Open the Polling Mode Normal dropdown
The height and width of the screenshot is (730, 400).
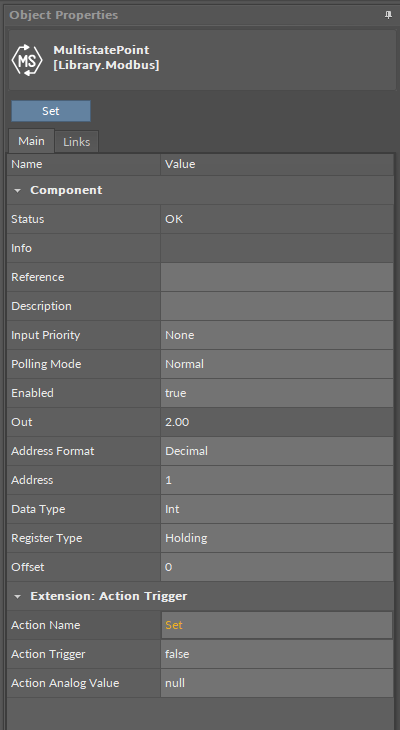(x=277, y=364)
